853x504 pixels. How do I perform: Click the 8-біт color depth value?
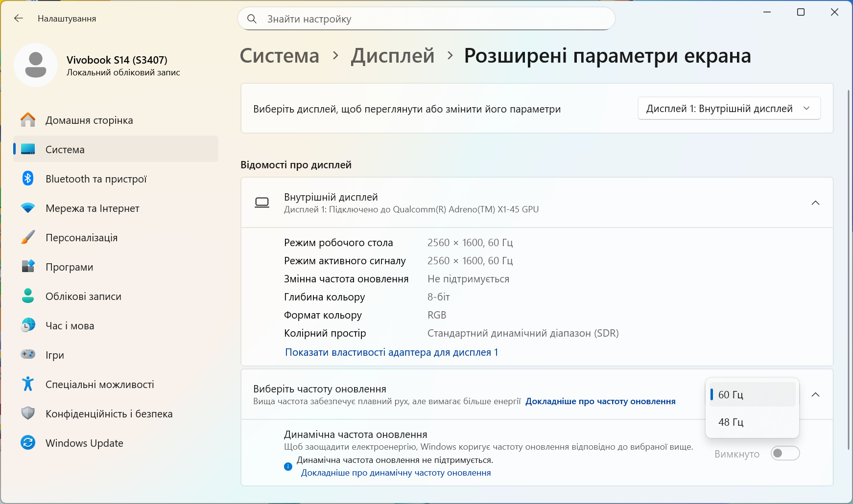(x=439, y=297)
